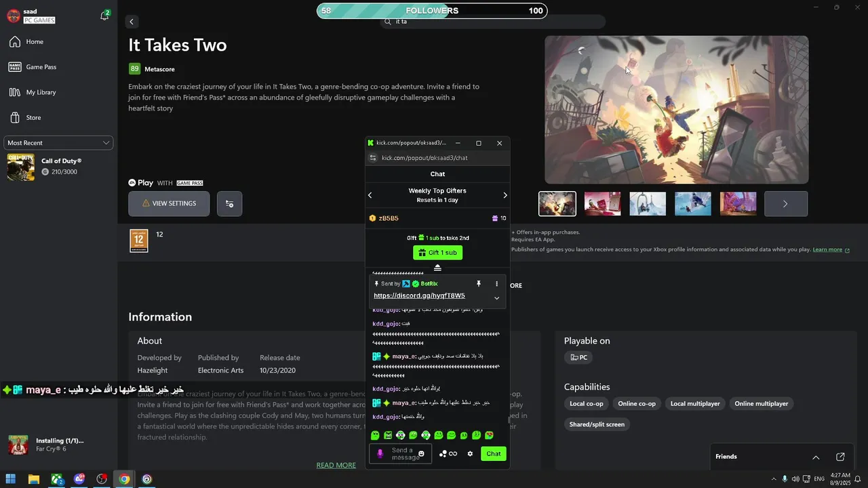The height and width of the screenshot is (488, 868).
Task: Open the Xbox app taskbar icon
Action: [x=57, y=479]
